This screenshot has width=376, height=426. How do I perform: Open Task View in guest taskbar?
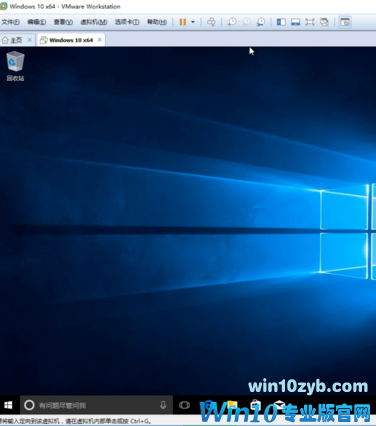tap(184, 405)
